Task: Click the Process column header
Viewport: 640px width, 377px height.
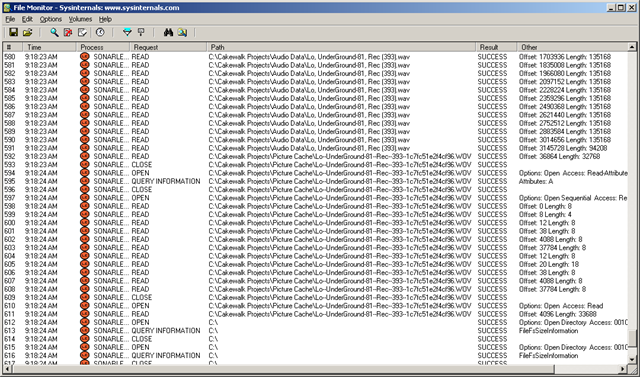Action: [x=103, y=47]
